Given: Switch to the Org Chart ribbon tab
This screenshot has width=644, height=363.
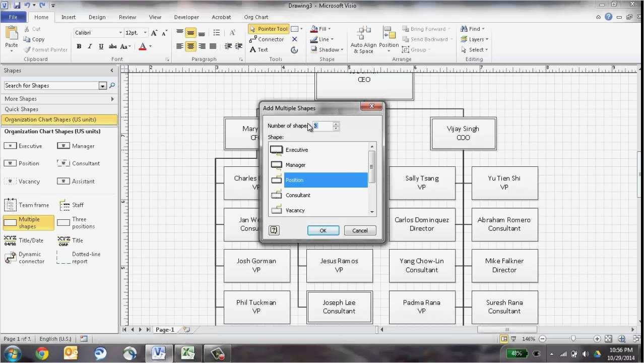Looking at the screenshot, I should [x=256, y=17].
